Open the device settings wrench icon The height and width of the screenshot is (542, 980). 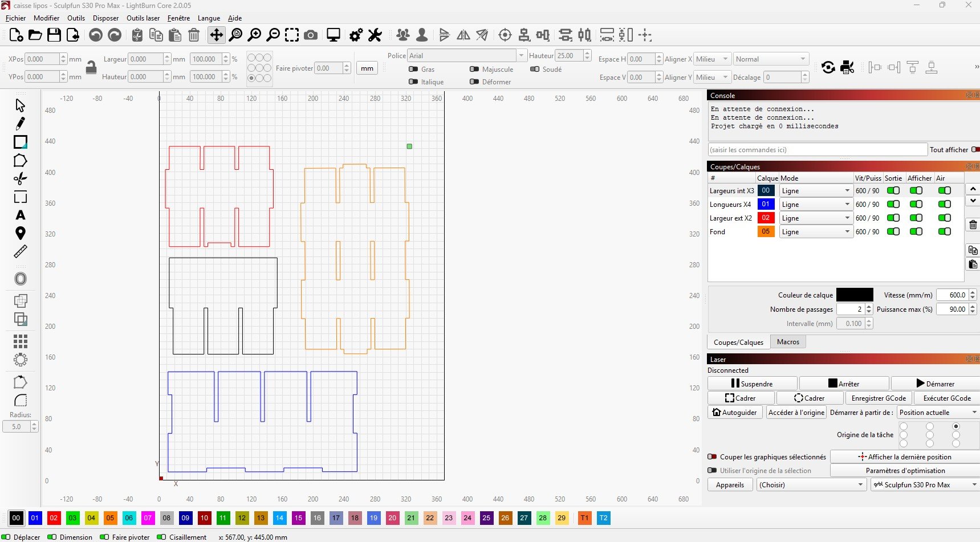point(375,35)
